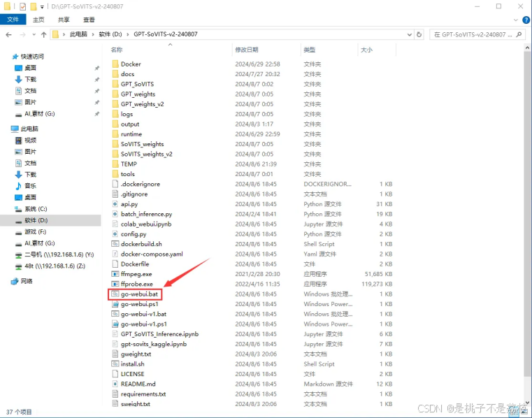Click the System (C:) drive icon
532x418 pixels.
coord(18,209)
